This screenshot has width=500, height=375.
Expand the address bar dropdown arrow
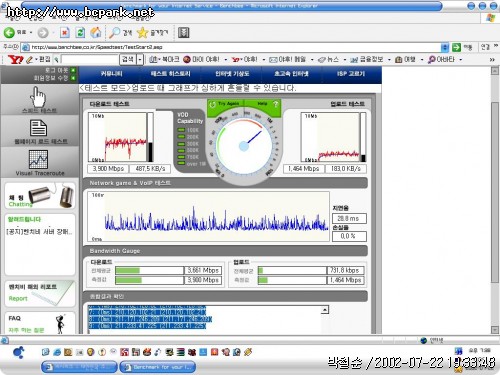point(445,47)
